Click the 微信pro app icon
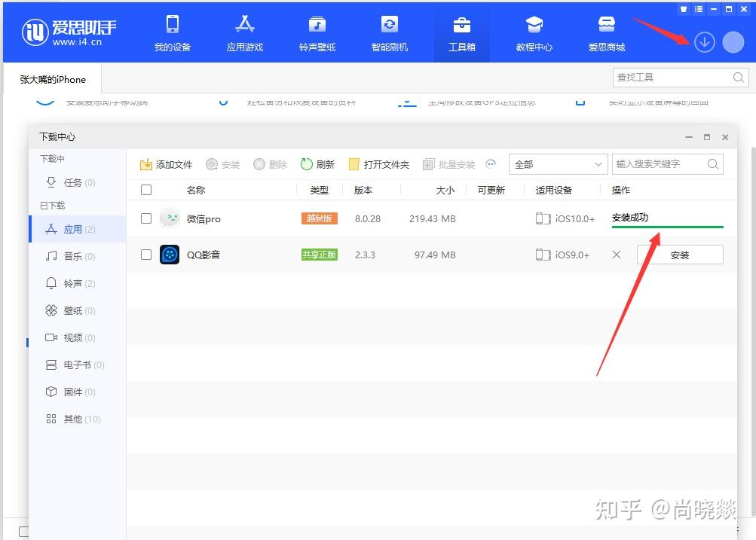This screenshot has width=756, height=540. click(170, 218)
